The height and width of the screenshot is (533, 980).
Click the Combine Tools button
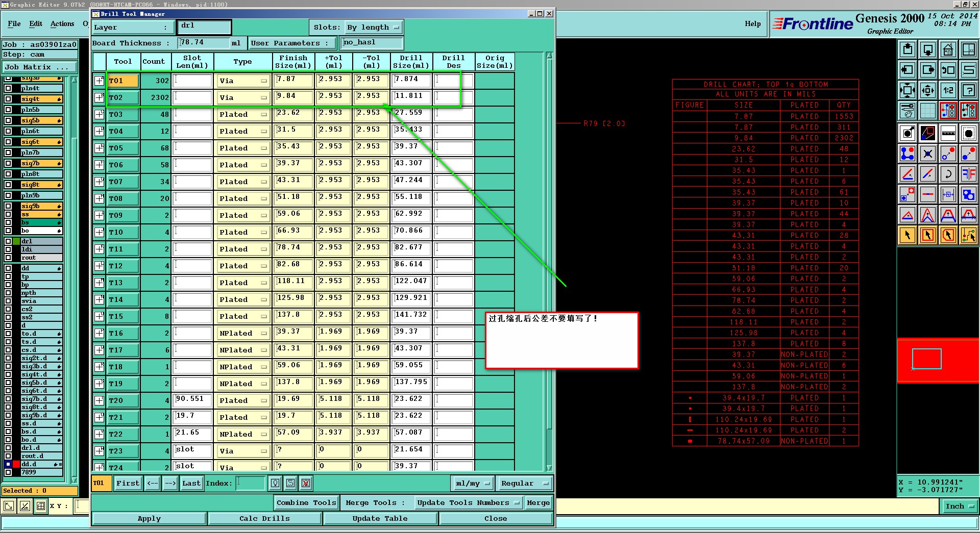306,502
